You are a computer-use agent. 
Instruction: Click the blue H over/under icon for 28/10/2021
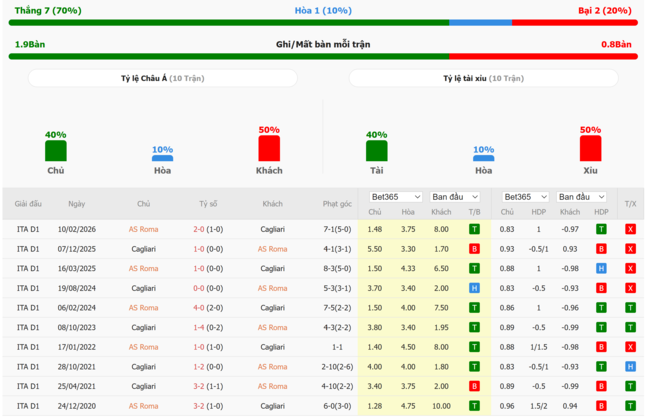[x=631, y=367]
